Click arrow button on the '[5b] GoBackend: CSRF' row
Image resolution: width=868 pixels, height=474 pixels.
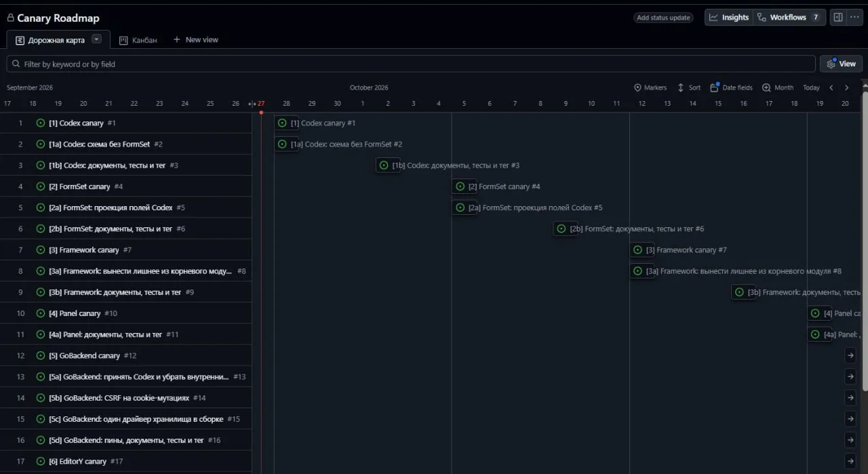click(850, 397)
